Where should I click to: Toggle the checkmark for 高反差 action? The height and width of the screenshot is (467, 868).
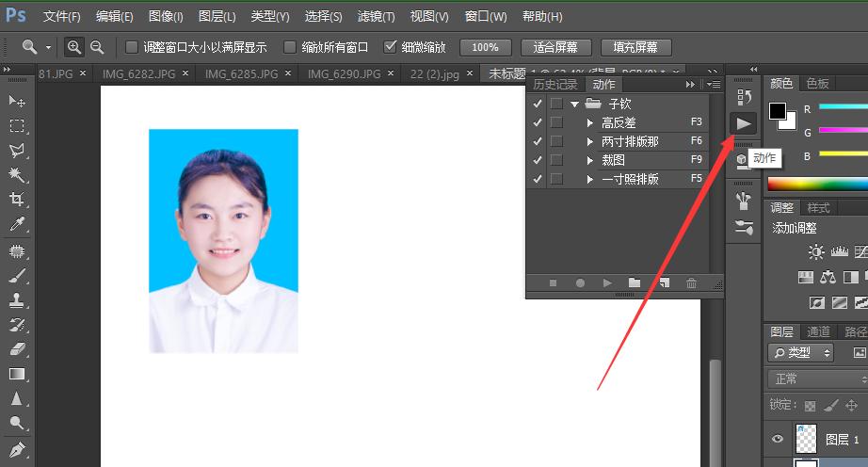537,122
